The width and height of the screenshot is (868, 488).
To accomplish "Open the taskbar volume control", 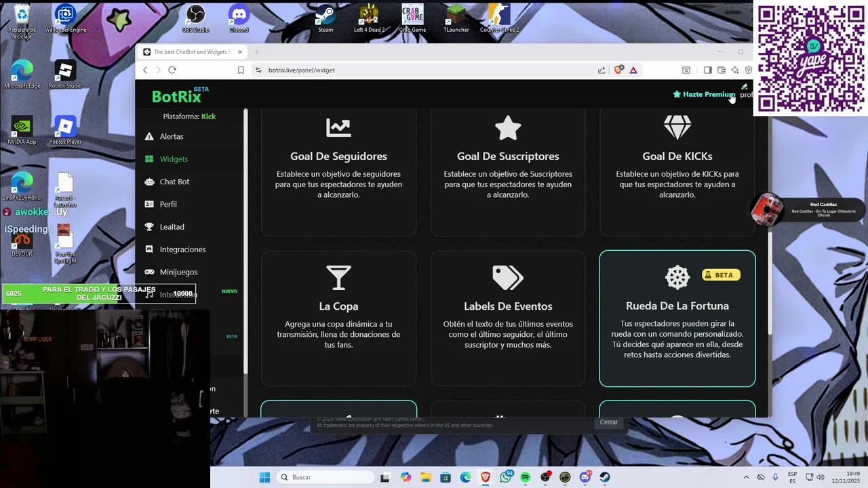I will coord(821,477).
